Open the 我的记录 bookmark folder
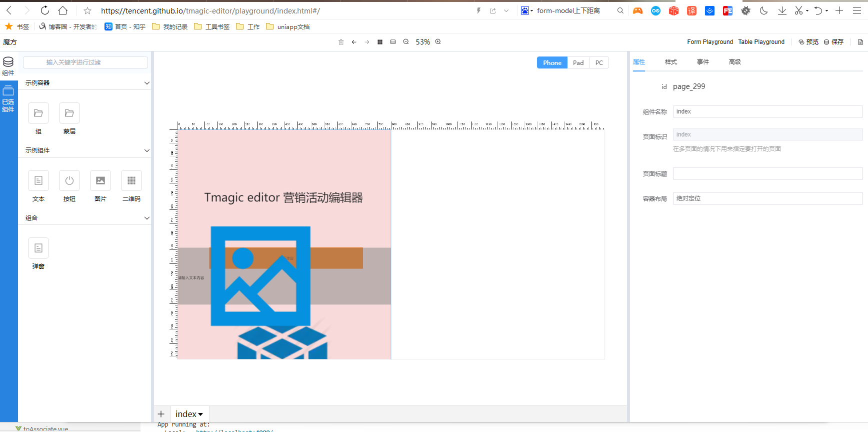This screenshot has width=868, height=432. [x=169, y=26]
